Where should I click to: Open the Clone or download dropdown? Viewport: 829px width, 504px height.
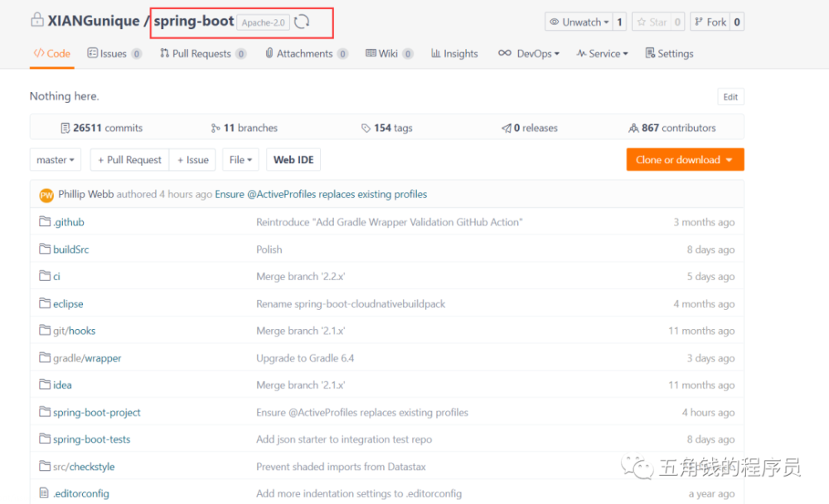pyautogui.click(x=686, y=160)
